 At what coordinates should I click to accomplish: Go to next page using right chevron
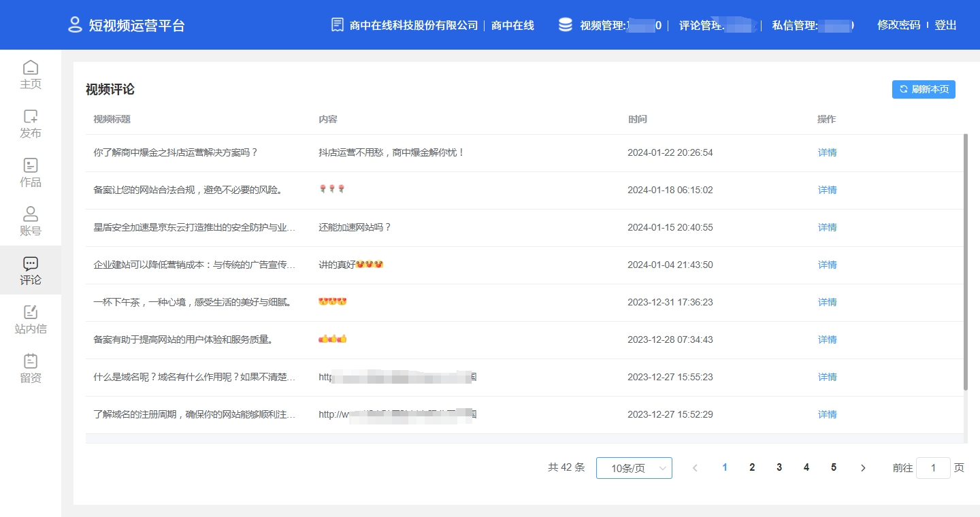pos(863,468)
